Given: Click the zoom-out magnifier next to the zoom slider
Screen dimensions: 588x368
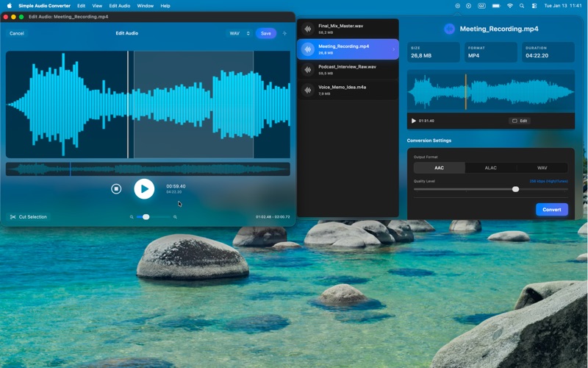Looking at the screenshot, I should (132, 217).
